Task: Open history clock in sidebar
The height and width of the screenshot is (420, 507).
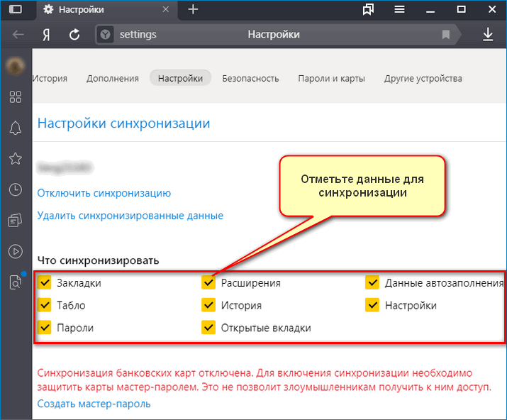Action: pyautogui.click(x=15, y=189)
